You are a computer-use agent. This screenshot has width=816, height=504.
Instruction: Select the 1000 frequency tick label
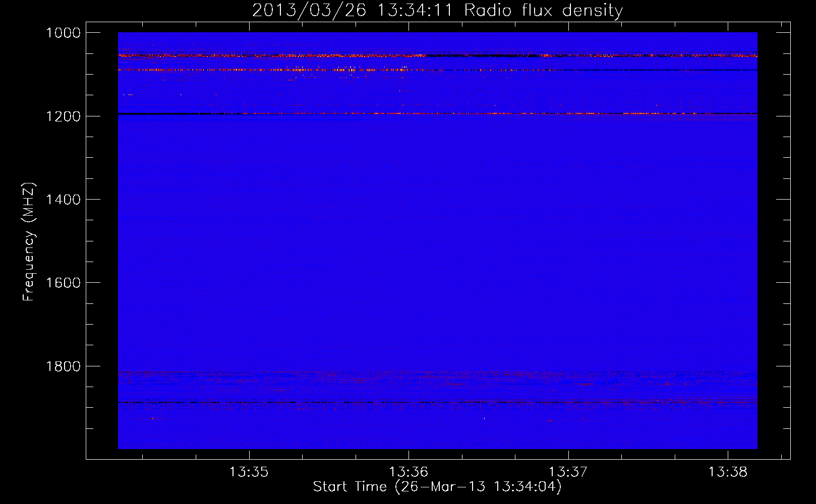click(x=63, y=33)
